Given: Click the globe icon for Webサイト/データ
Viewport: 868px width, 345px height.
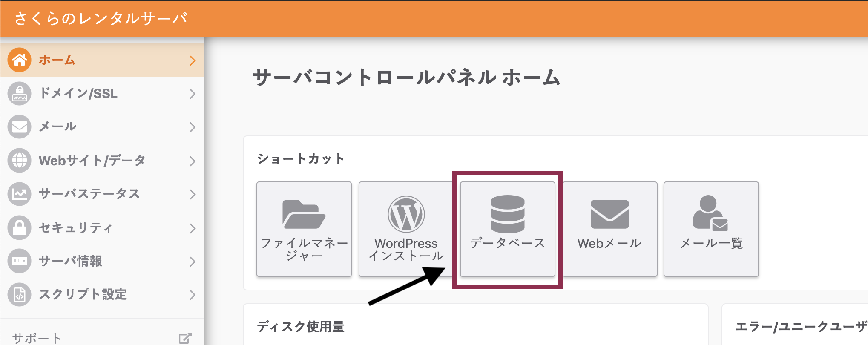Looking at the screenshot, I should (19, 161).
